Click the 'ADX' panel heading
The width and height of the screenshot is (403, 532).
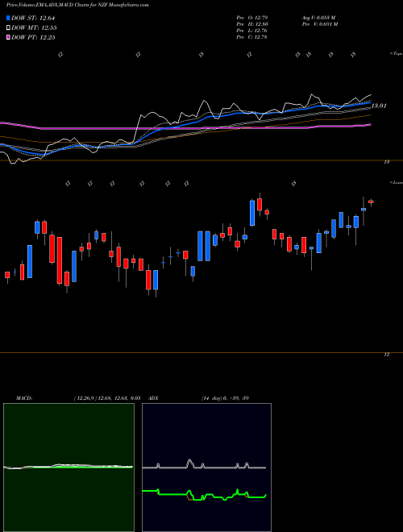point(153,398)
